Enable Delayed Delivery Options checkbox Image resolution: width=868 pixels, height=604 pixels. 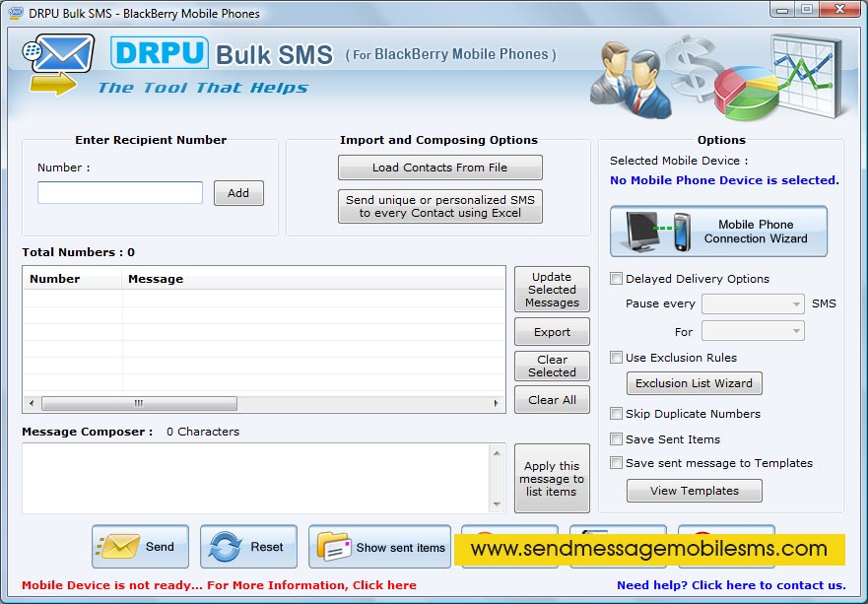coord(616,279)
